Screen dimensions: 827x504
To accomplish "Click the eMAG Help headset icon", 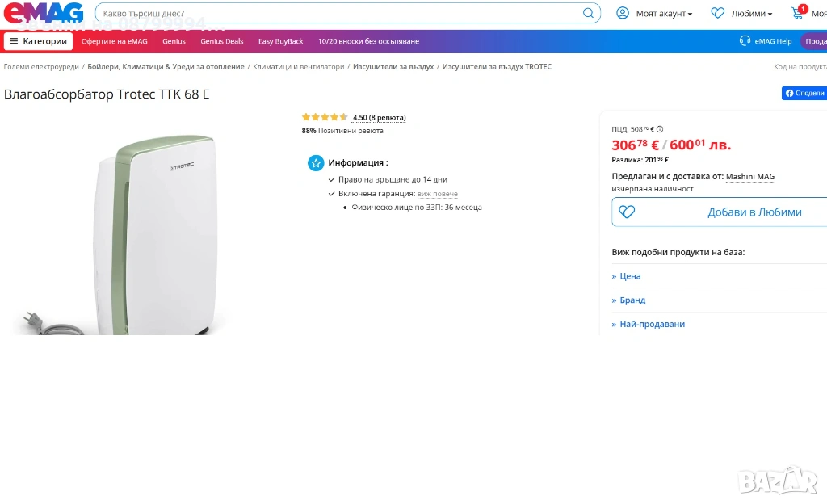I will tap(745, 41).
